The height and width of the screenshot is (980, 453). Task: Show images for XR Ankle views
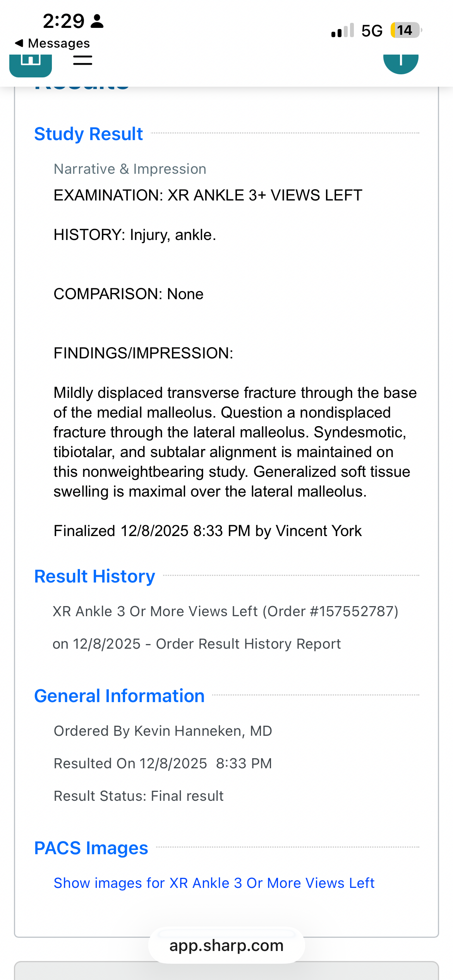[214, 883]
